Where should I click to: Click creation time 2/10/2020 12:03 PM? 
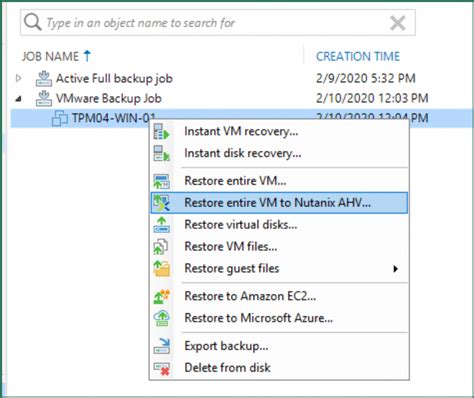372,98
